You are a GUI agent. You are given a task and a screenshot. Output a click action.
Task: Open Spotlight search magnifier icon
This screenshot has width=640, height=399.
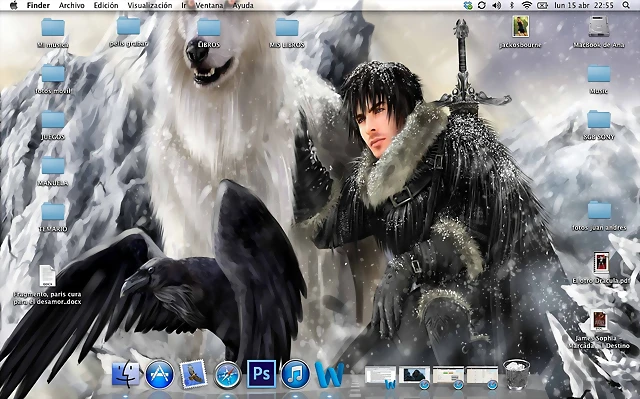pos(626,5)
